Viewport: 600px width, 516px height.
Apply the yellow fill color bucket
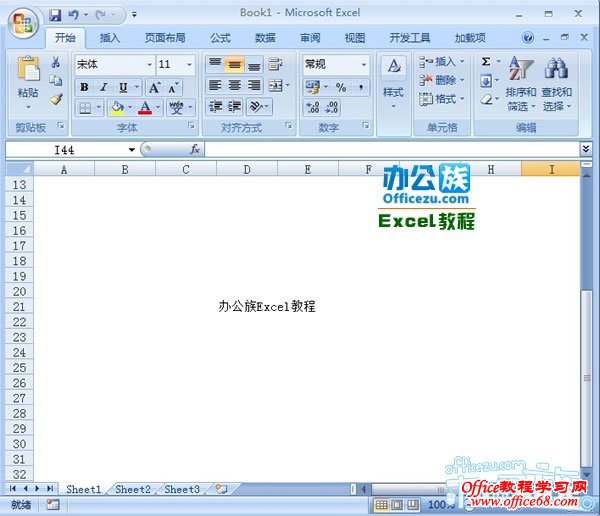pos(117,108)
